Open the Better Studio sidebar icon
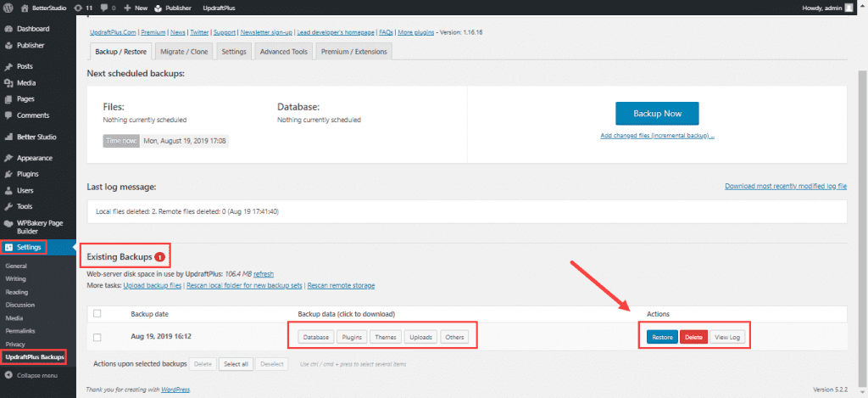This screenshot has width=868, height=398. click(x=8, y=137)
